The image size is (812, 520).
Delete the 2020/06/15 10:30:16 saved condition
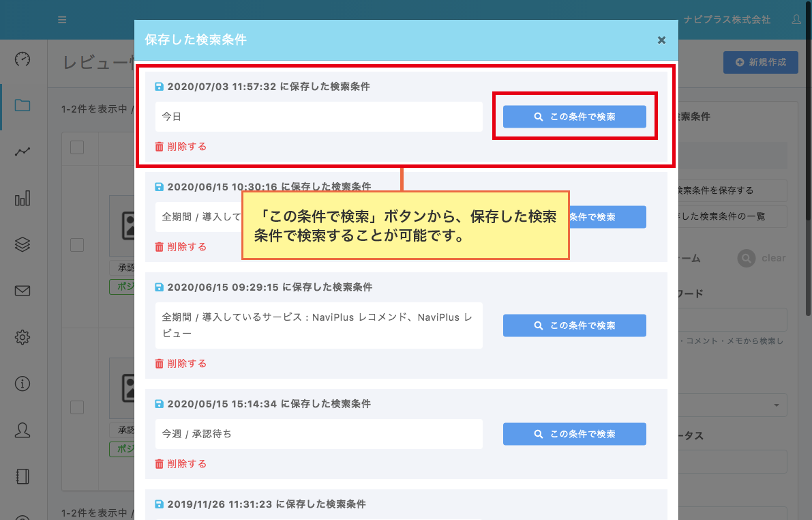(x=181, y=247)
